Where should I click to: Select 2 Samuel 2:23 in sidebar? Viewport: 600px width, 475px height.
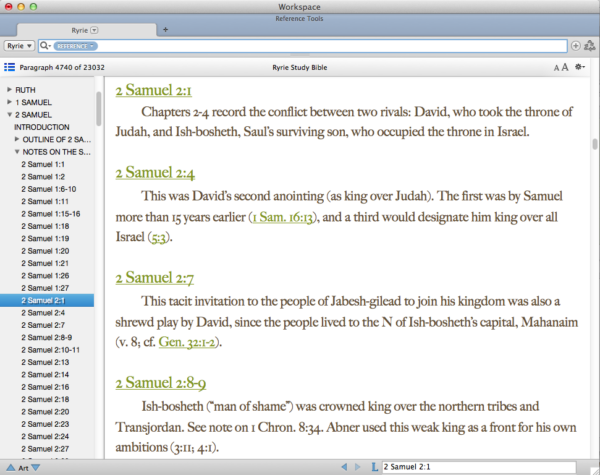pyautogui.click(x=45, y=424)
